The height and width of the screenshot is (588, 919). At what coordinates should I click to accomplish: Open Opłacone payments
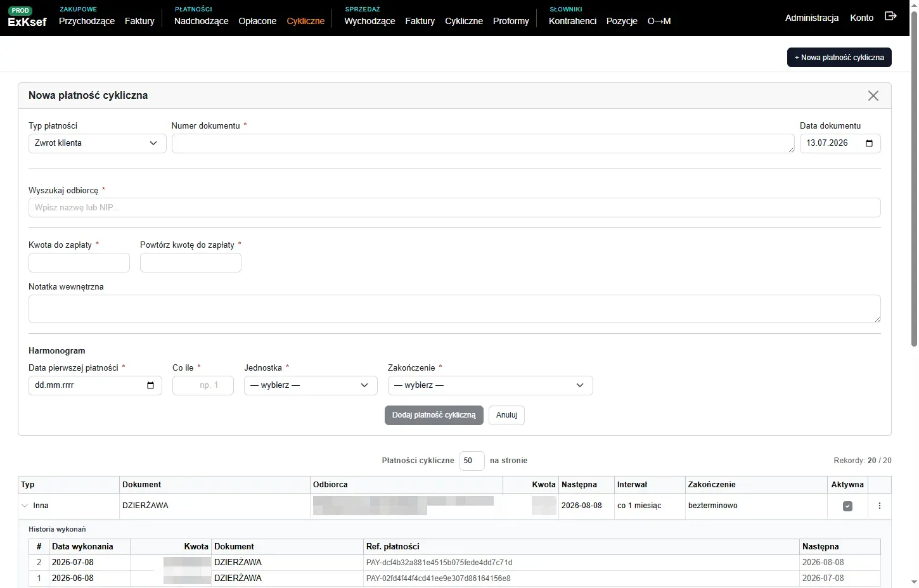[257, 21]
